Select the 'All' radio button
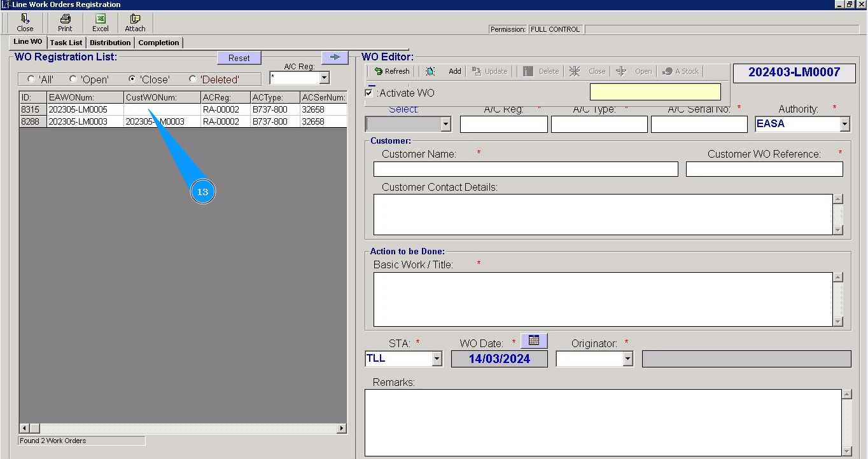Image resolution: width=868 pixels, height=459 pixels. tap(31, 79)
